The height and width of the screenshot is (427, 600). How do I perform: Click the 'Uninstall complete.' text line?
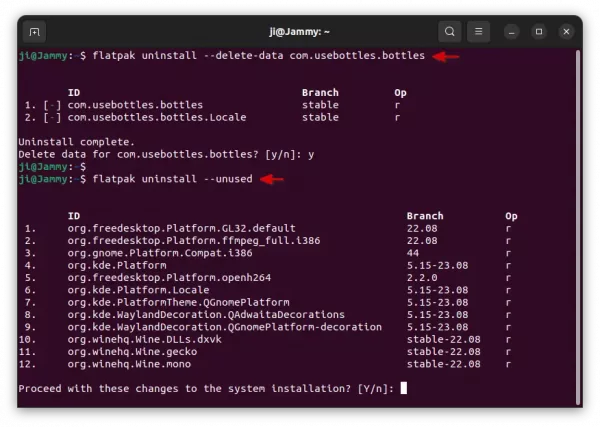[x=76, y=142]
